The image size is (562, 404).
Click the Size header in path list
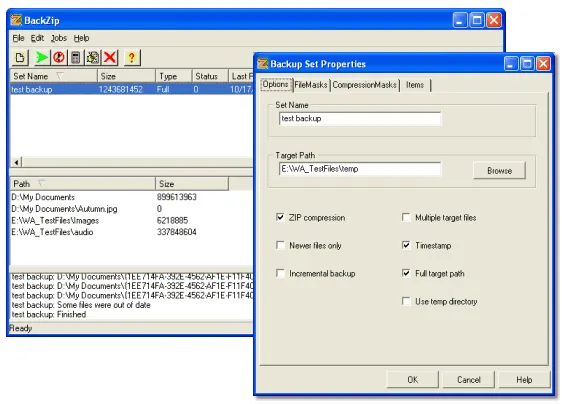(192, 184)
